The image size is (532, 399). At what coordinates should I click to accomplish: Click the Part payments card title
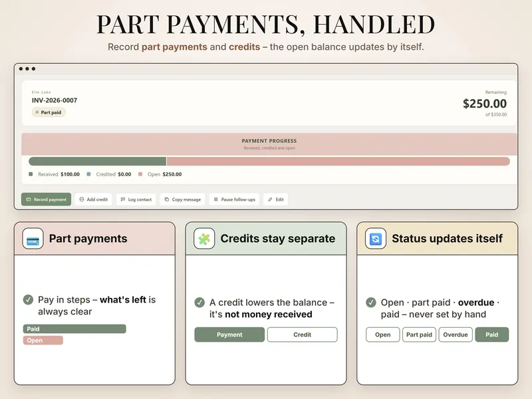pos(88,239)
